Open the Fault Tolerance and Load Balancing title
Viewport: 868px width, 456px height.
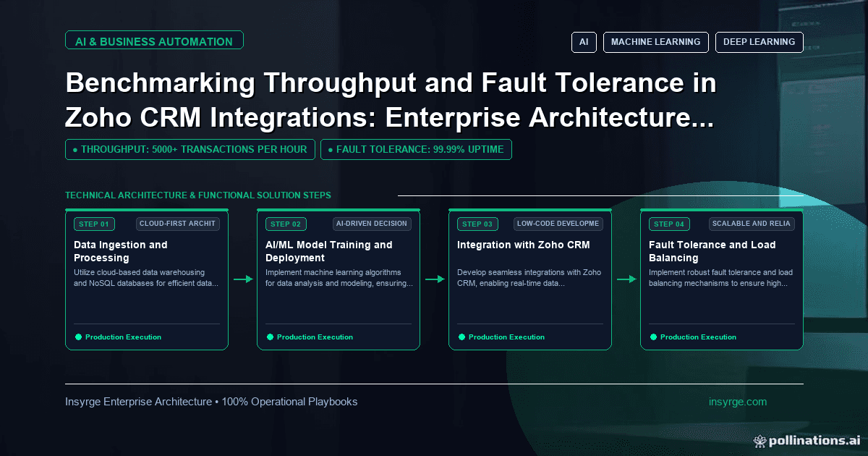[712, 251]
